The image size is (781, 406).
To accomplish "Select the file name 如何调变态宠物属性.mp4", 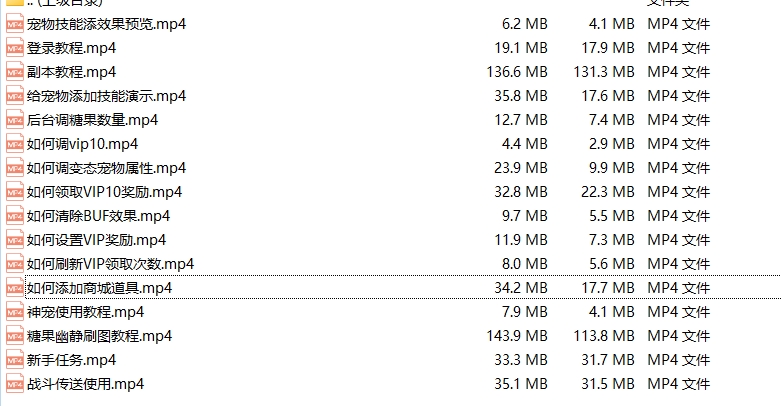I will (106, 168).
